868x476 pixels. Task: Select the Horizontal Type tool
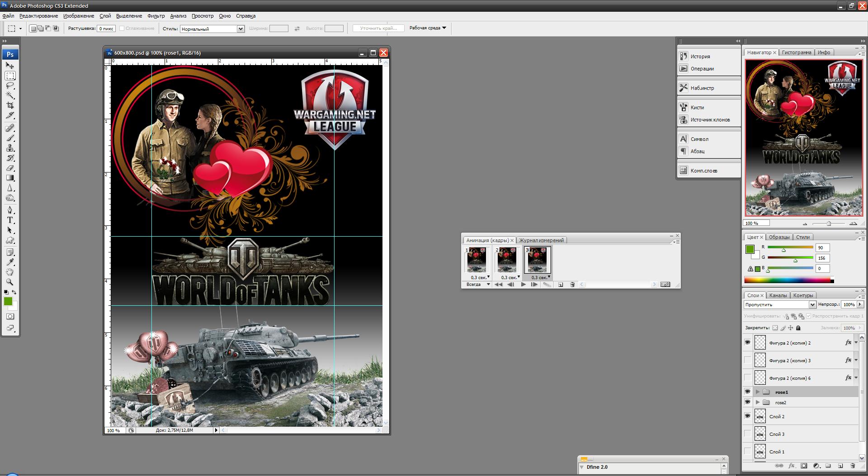tap(10, 220)
